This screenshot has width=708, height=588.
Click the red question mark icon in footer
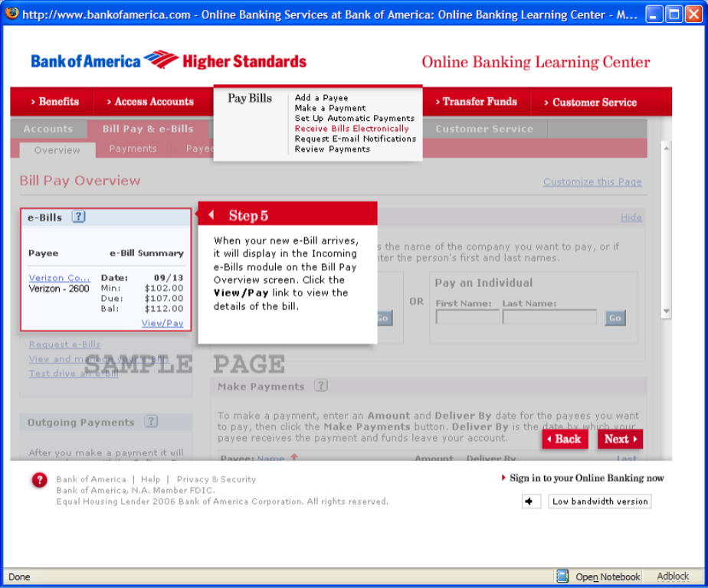point(39,480)
